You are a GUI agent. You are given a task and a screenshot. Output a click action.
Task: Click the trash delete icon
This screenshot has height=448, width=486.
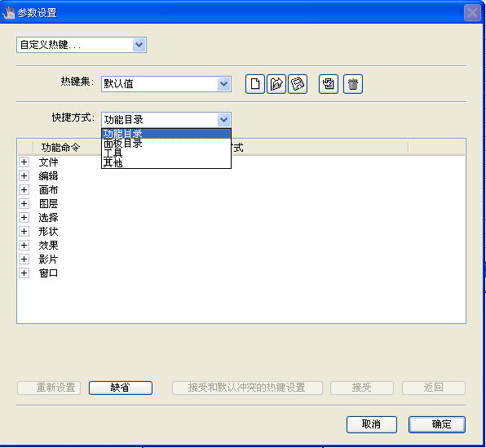coord(353,84)
